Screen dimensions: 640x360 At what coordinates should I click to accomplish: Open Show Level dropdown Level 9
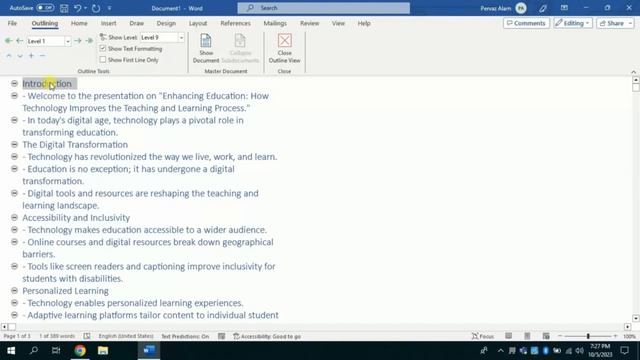(x=181, y=38)
